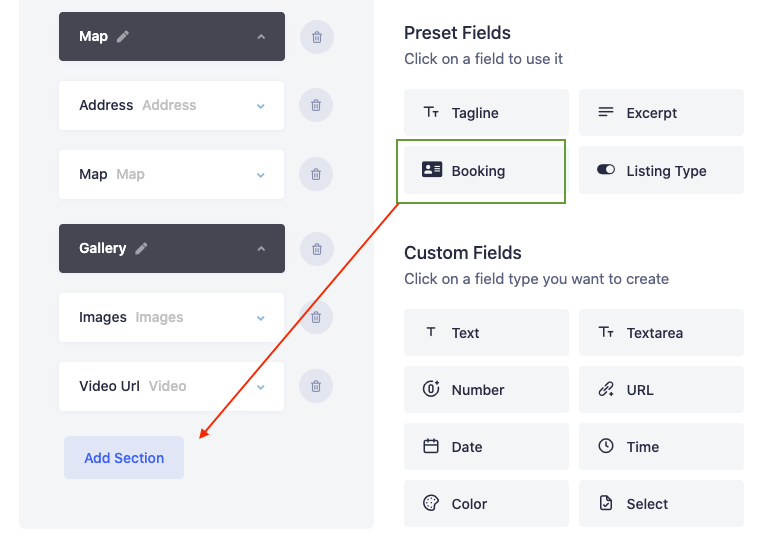Image resolution: width=757 pixels, height=549 pixels.
Task: Click the Add Section button
Action: tap(124, 458)
